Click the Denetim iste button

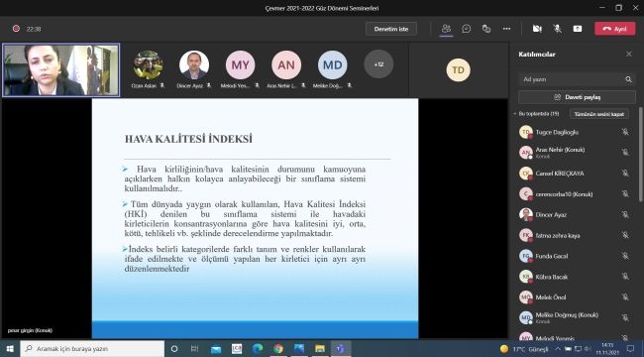click(391, 29)
